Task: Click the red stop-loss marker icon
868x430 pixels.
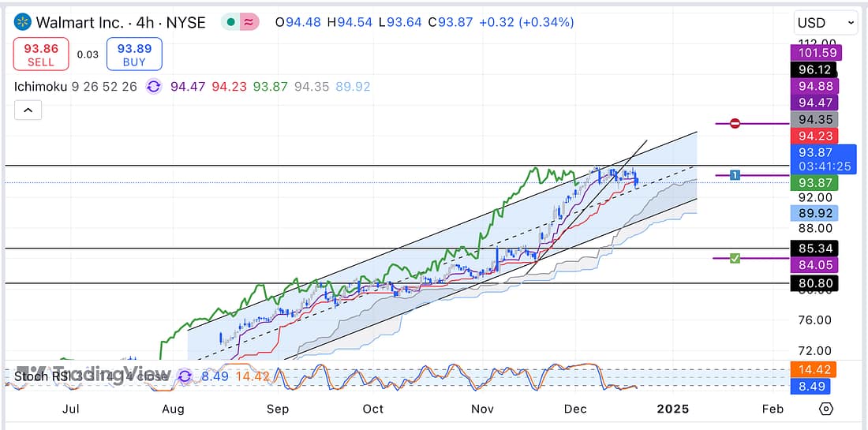Action: (x=735, y=124)
